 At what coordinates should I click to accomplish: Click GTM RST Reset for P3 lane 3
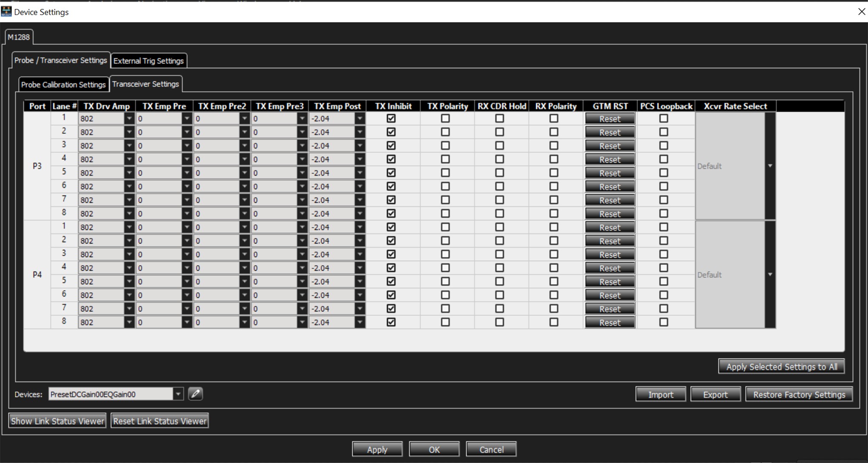[610, 146]
